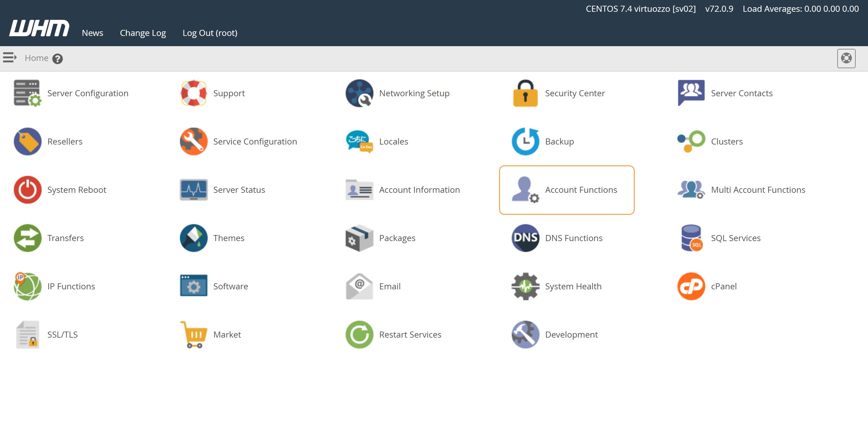Open the Software window icon
868x423 pixels.
coord(193,286)
